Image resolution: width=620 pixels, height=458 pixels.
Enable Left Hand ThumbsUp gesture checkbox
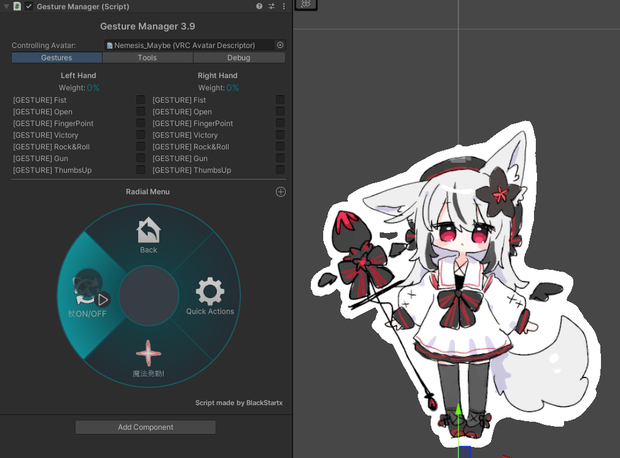tap(140, 170)
